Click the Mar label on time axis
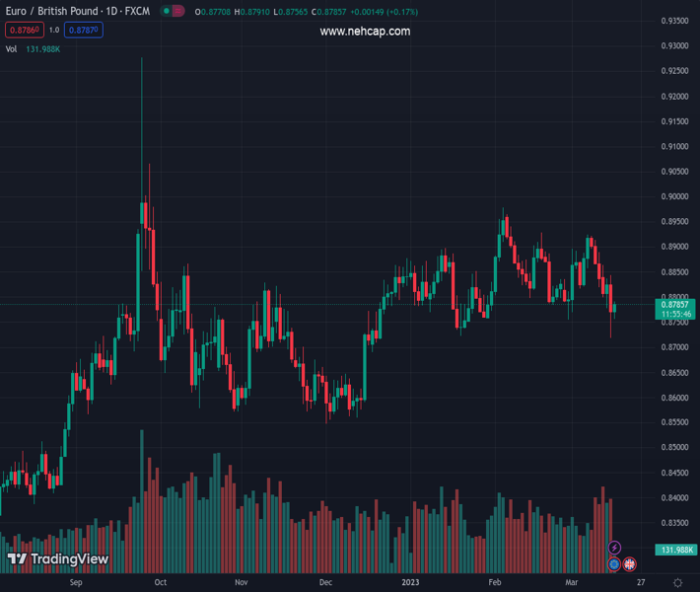Screen dimensions: 700x592 click(x=572, y=582)
